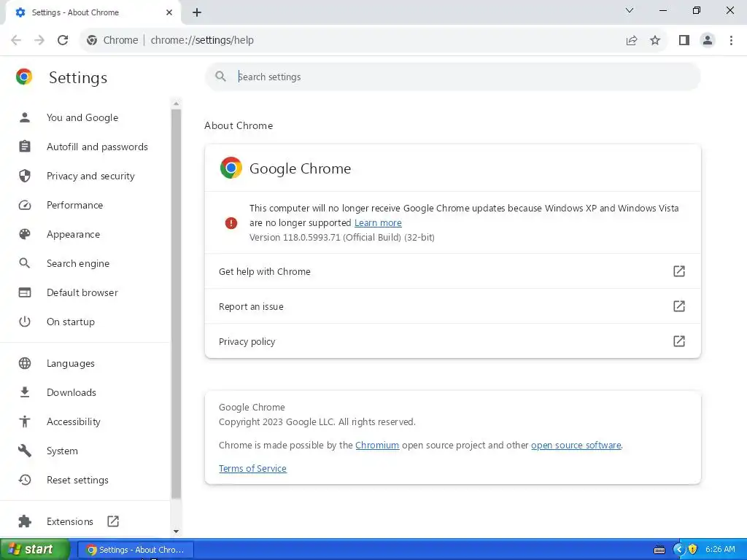Screen dimensions: 747x560
Task: Click the browser back arrow
Action: (16, 40)
